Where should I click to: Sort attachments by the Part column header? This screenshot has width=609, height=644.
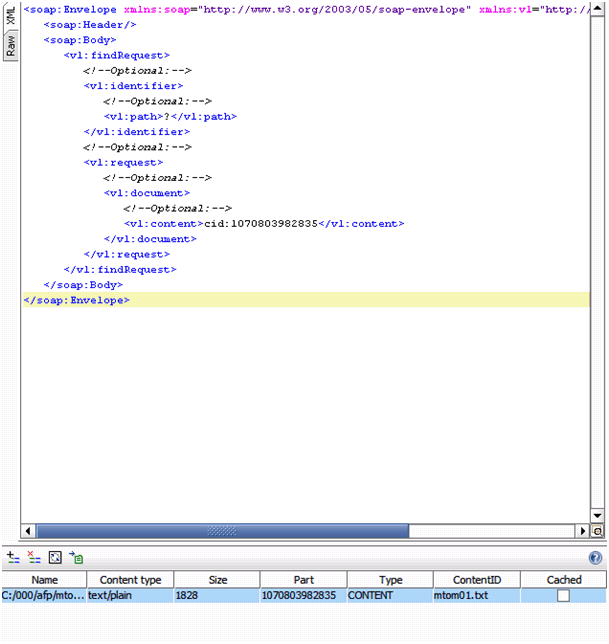coord(303,580)
